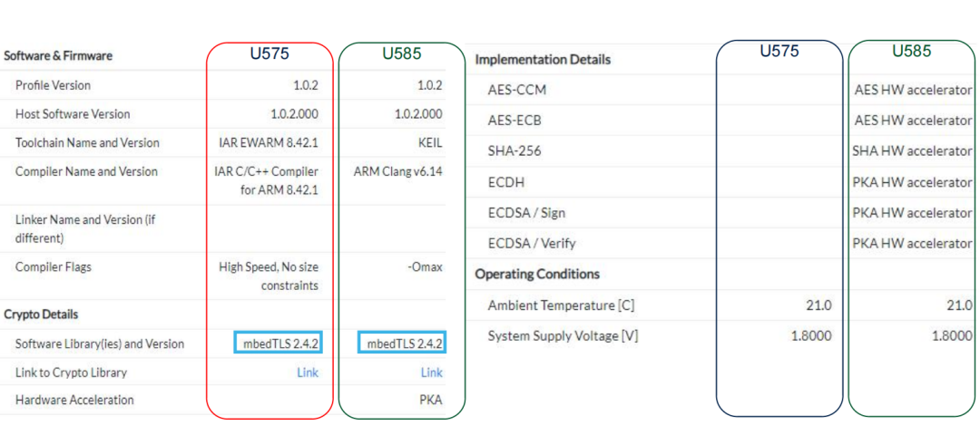Select the System Supply Voltage [V] label
The height and width of the screenshot is (426, 980).
pyautogui.click(x=563, y=335)
